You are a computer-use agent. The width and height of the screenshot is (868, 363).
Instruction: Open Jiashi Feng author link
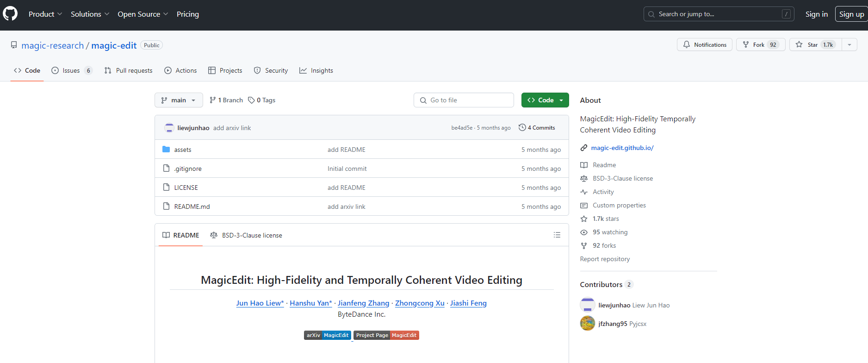(468, 303)
